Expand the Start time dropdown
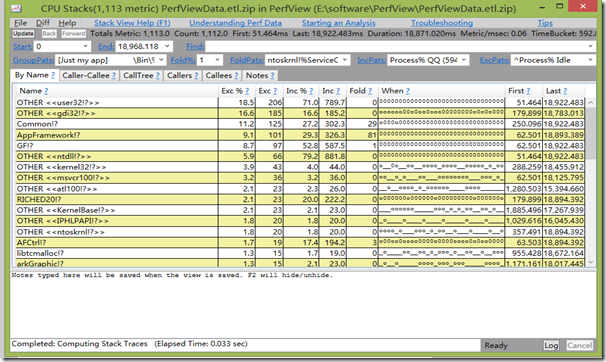Image resolution: width=606 pixels, height=362 pixels. click(x=85, y=46)
